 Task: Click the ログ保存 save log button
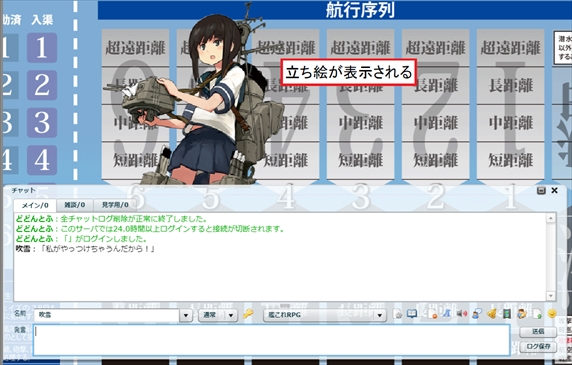tap(538, 346)
